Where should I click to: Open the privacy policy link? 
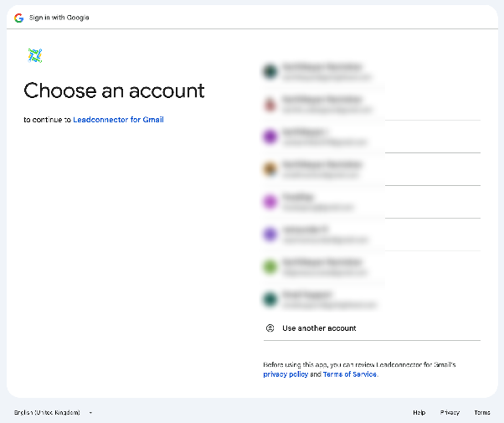point(285,374)
